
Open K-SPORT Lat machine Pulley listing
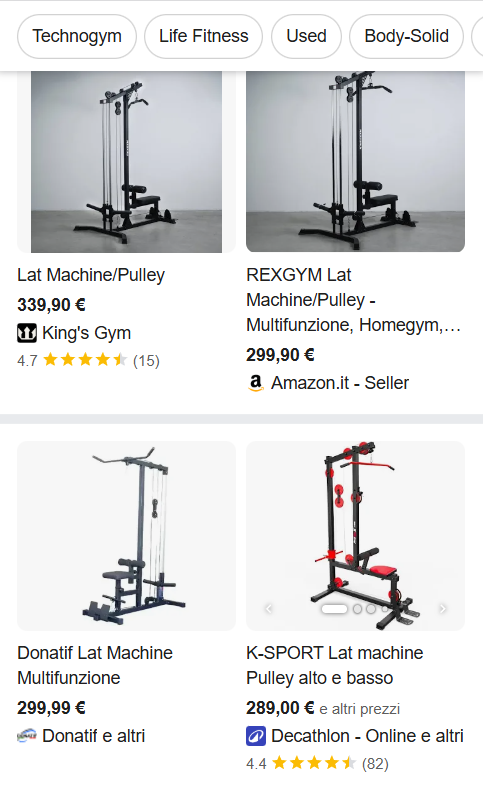pos(335,665)
